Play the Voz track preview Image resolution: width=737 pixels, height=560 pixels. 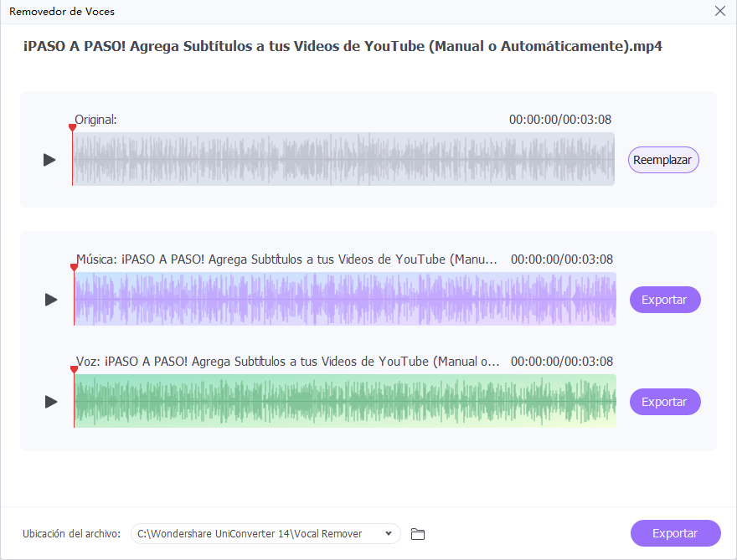click(51, 402)
